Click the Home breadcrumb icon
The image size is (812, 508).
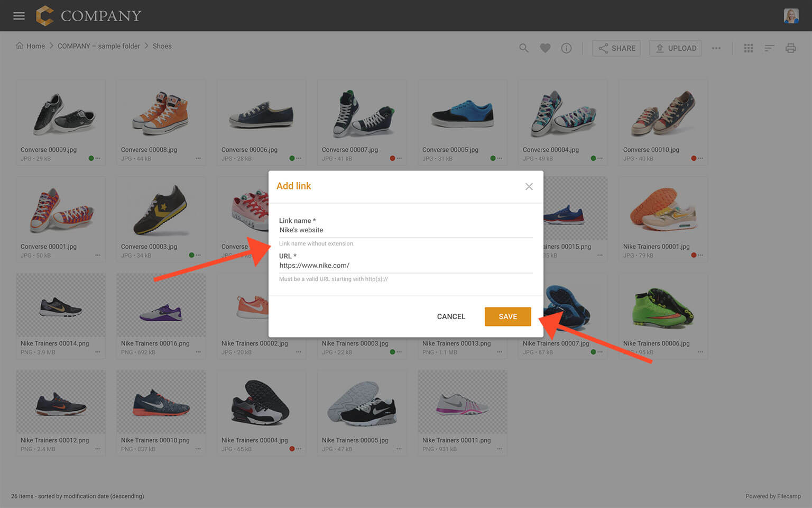coord(20,46)
